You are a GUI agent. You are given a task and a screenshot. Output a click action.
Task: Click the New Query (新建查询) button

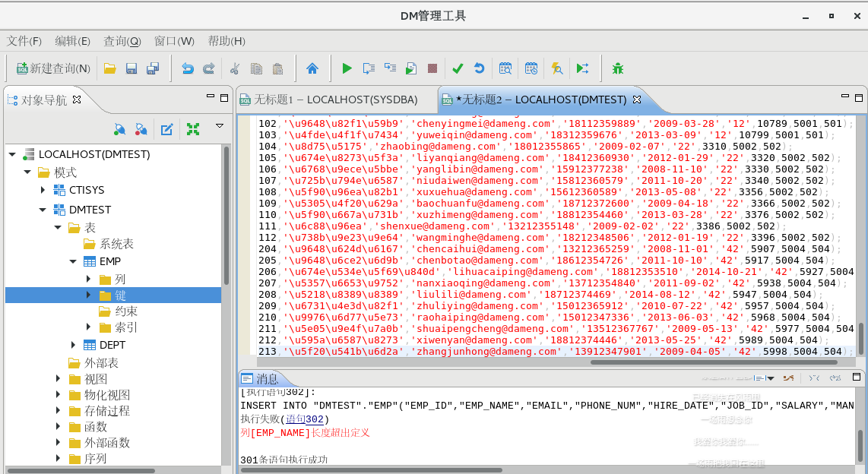[53, 68]
